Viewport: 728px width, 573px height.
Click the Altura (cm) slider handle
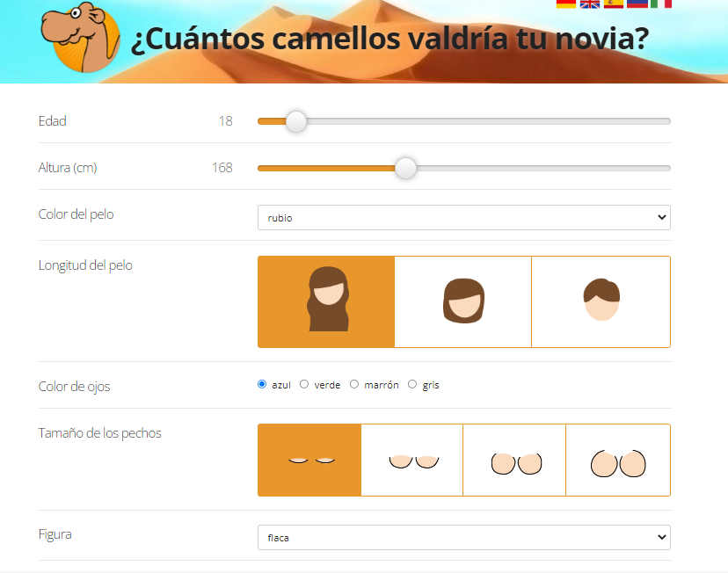(405, 168)
